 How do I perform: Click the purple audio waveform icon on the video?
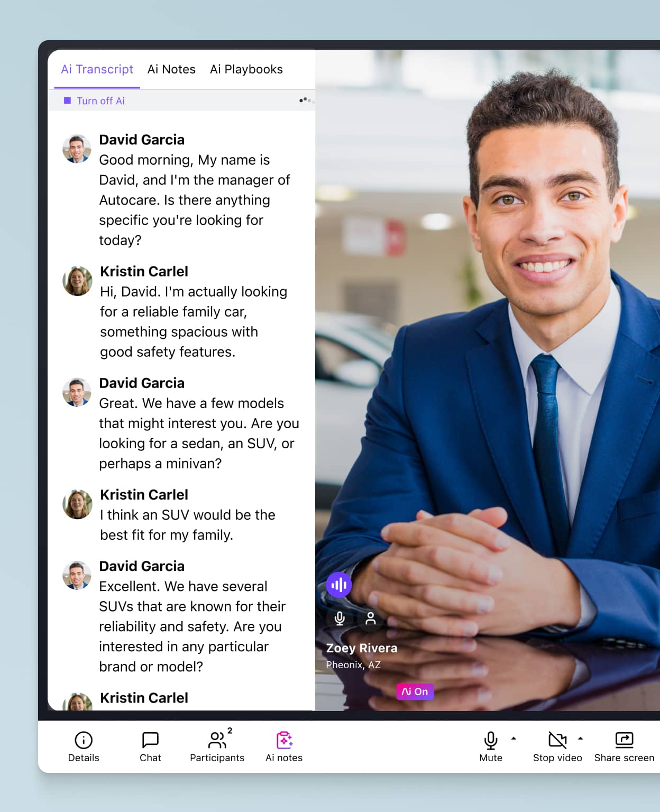(x=339, y=585)
